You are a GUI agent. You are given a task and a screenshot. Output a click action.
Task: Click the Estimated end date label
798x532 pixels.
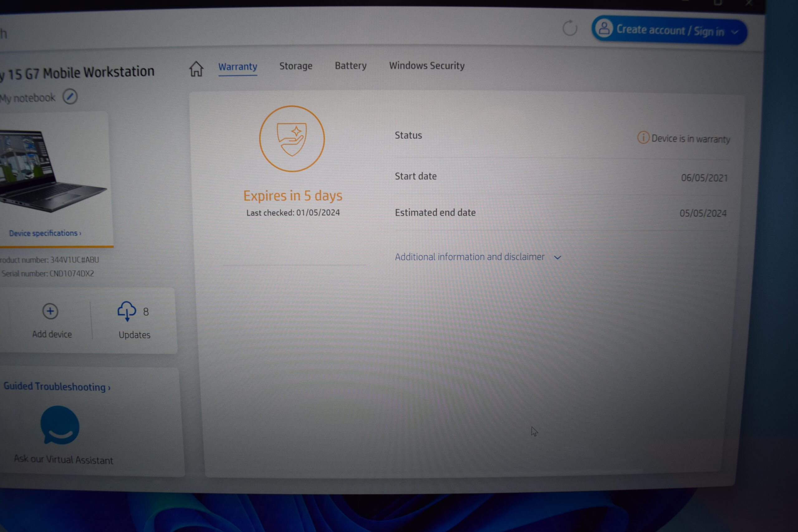435,212
